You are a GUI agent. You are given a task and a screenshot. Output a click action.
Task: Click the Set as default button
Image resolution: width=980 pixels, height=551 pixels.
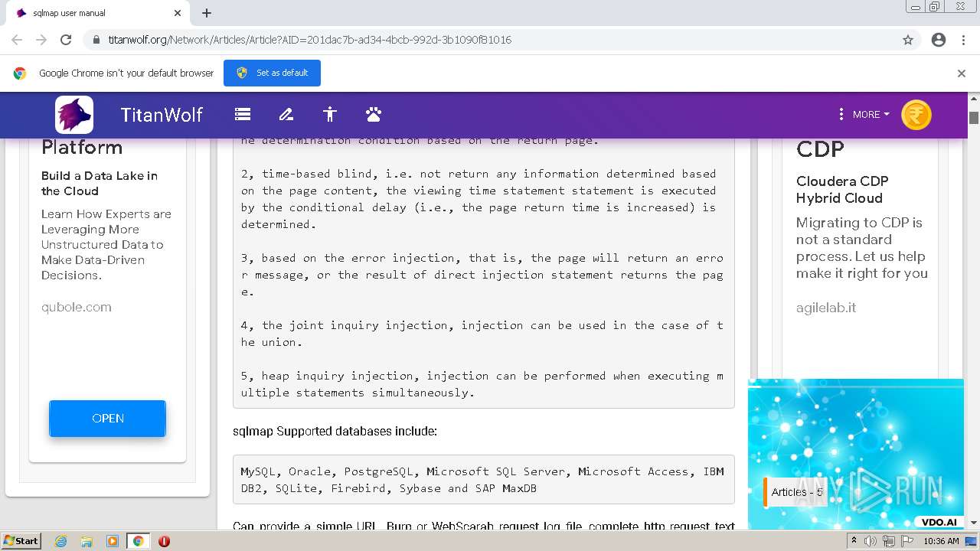272,73
